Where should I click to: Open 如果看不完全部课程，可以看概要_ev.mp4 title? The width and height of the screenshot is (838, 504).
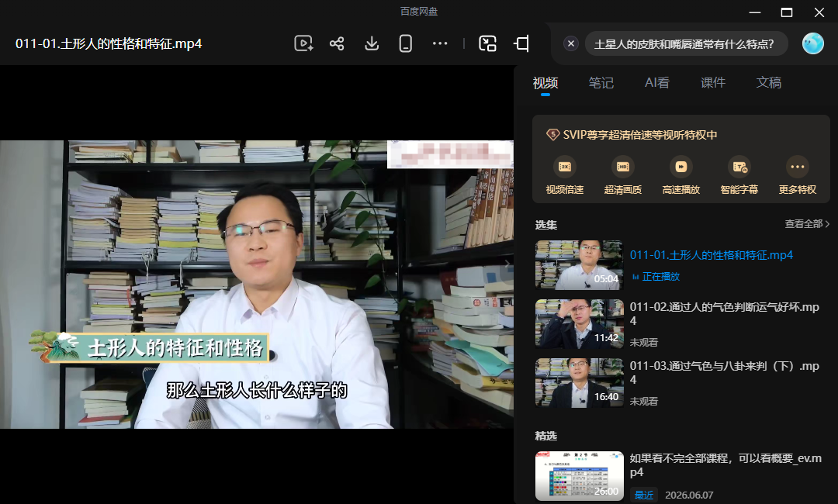point(725,465)
